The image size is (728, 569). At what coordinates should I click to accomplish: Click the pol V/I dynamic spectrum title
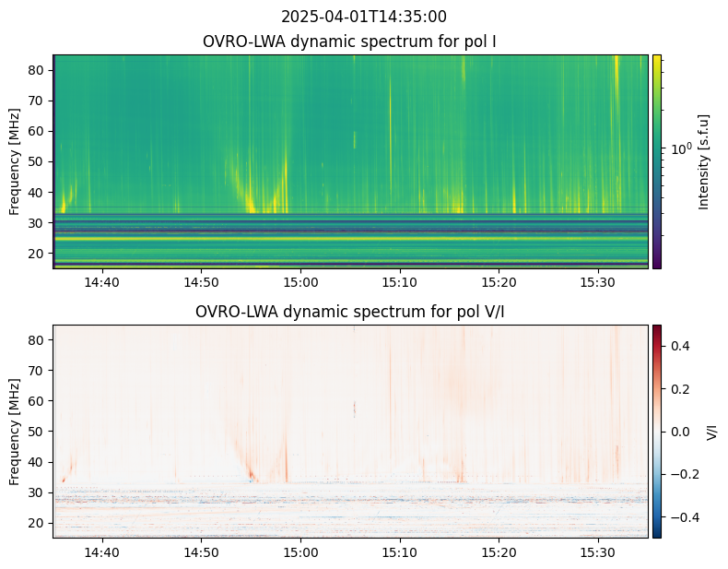pos(349,312)
